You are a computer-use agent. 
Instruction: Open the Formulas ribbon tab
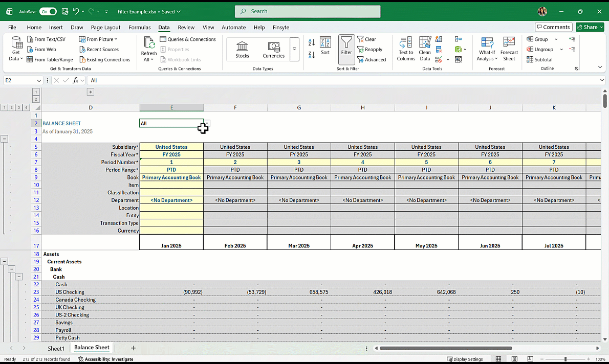coord(139,28)
